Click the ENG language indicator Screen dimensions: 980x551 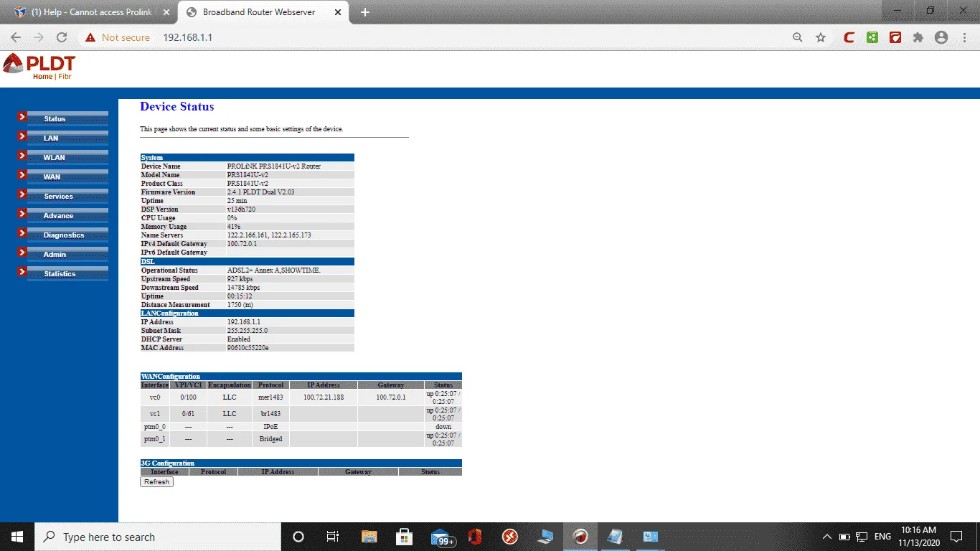click(882, 537)
